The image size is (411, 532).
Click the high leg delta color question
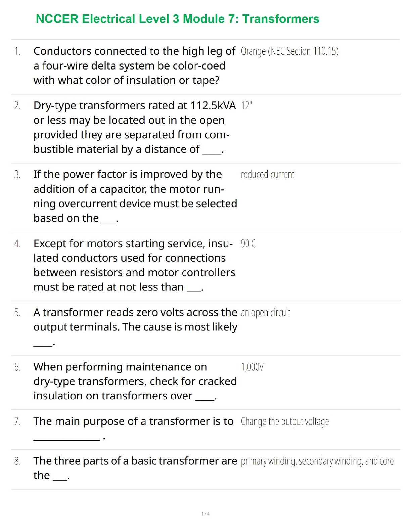tap(134, 66)
